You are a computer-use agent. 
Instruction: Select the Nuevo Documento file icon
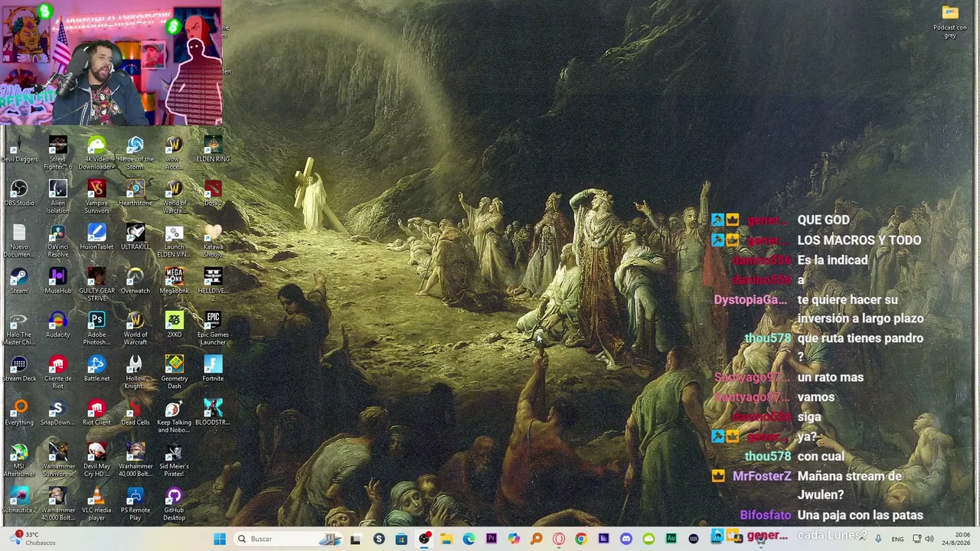tap(19, 240)
